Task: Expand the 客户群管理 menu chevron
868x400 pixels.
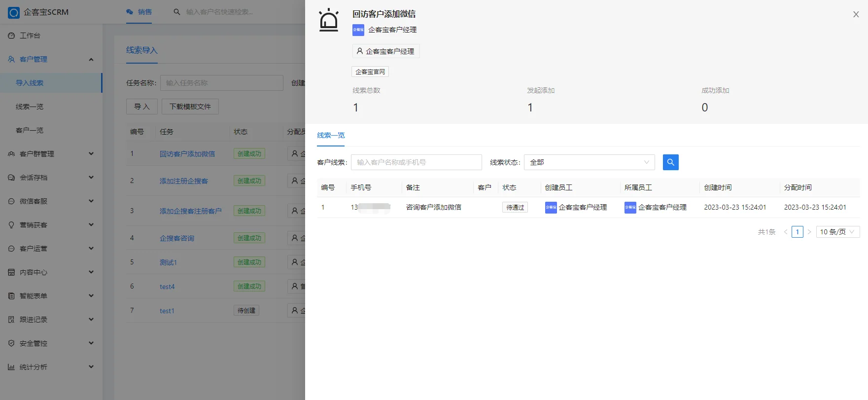Action: point(91,154)
